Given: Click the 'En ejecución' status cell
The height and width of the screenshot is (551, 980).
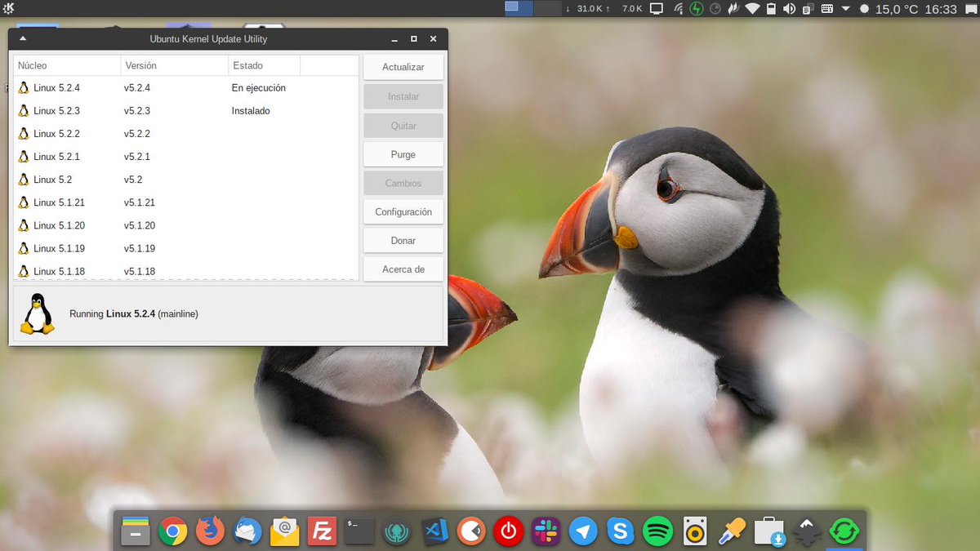Looking at the screenshot, I should [259, 87].
